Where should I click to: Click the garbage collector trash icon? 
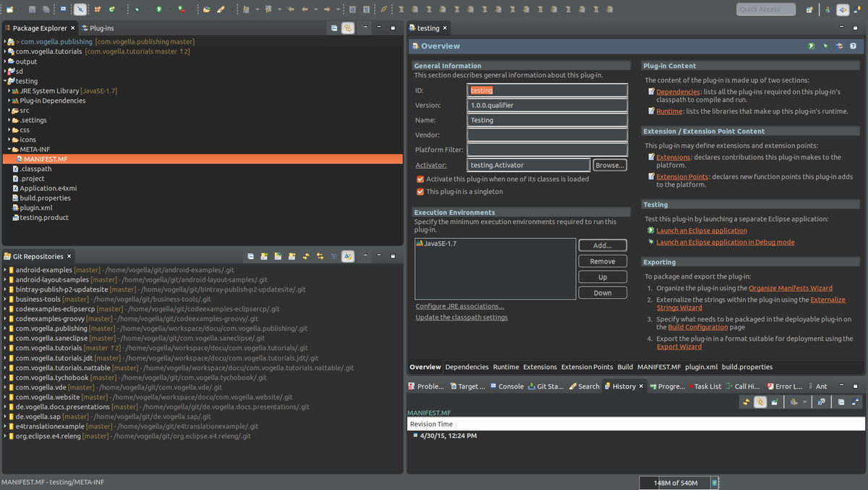pos(715,483)
